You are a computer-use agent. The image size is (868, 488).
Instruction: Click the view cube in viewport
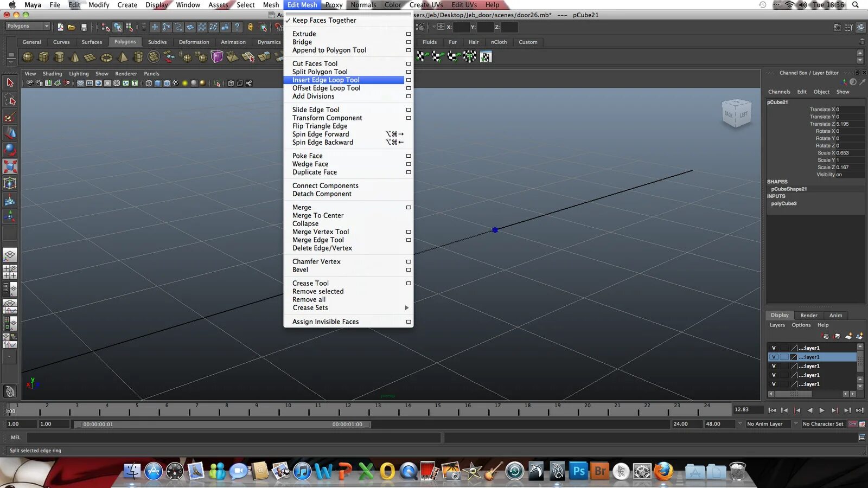(x=737, y=113)
